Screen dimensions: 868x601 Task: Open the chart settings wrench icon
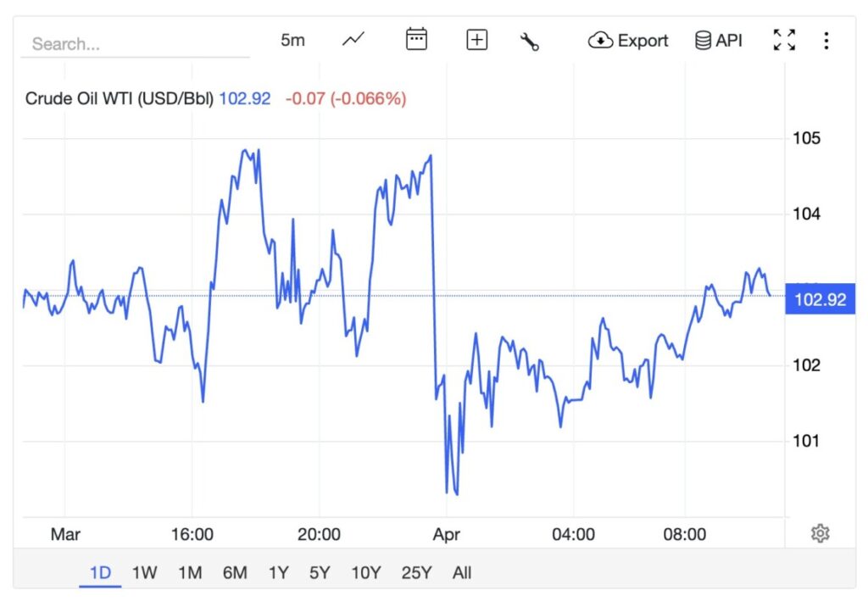531,40
